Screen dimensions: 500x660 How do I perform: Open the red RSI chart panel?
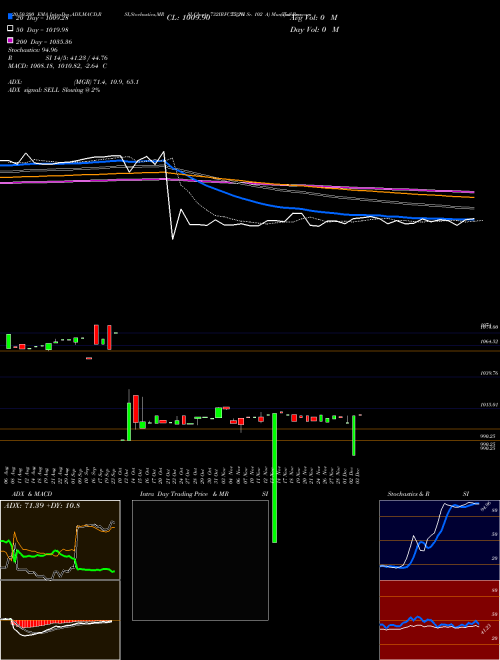coord(439,620)
